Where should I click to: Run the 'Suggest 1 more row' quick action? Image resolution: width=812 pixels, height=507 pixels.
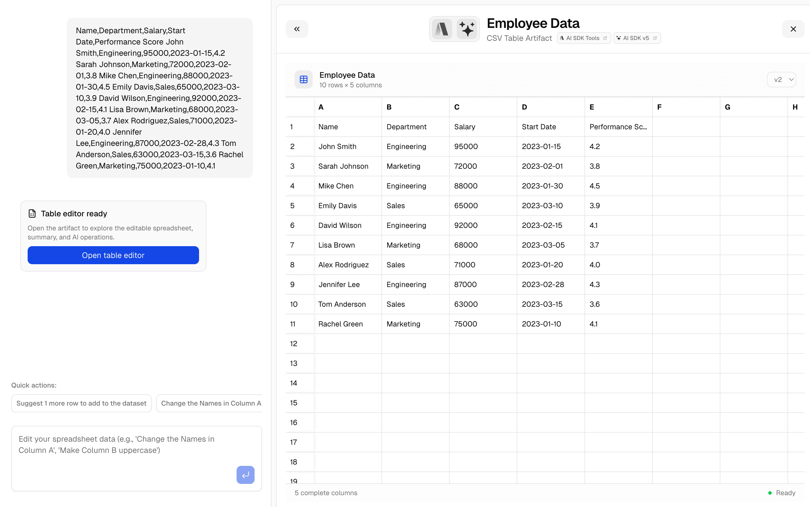[81, 403]
